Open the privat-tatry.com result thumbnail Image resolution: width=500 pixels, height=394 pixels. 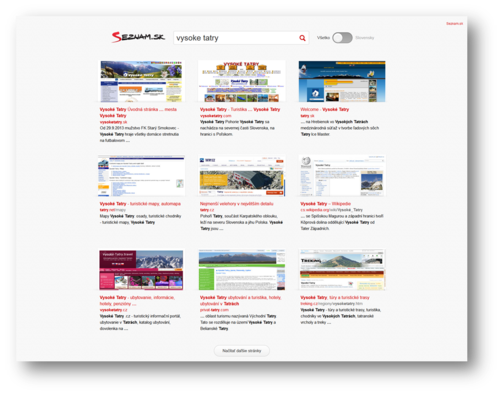[x=242, y=270]
